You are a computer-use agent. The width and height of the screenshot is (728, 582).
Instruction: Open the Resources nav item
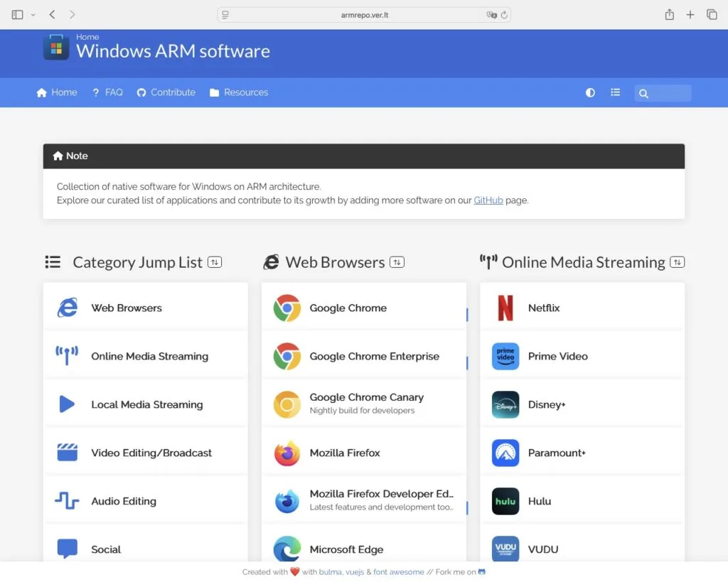pyautogui.click(x=239, y=92)
